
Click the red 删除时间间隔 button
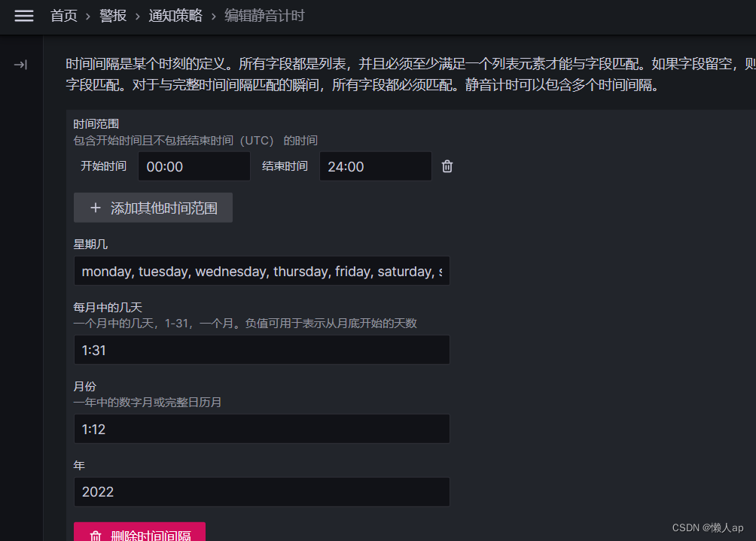pyautogui.click(x=139, y=535)
